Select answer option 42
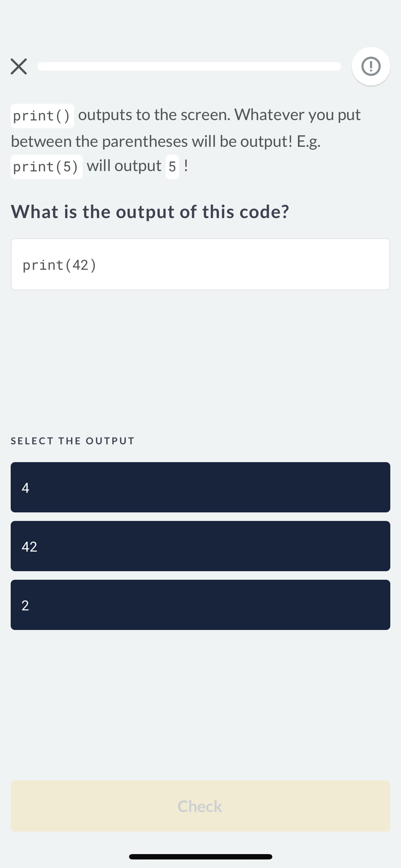The width and height of the screenshot is (401, 868). tap(200, 546)
